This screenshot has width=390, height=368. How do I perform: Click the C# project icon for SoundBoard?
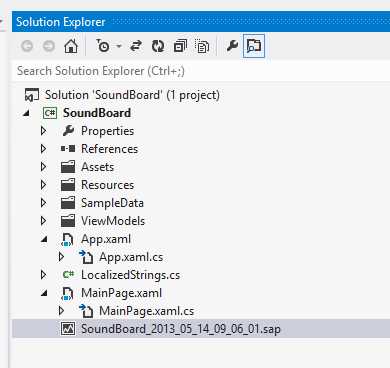pos(50,113)
